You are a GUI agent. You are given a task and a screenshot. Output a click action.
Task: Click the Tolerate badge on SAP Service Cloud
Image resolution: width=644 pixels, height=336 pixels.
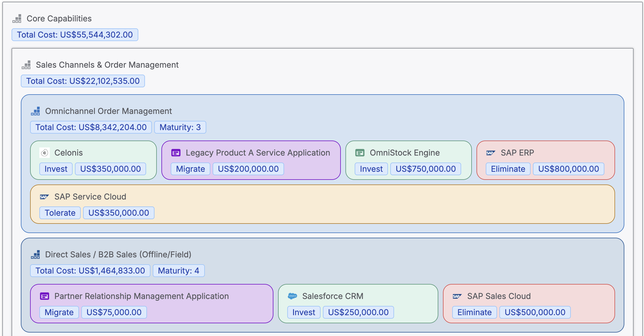click(60, 213)
